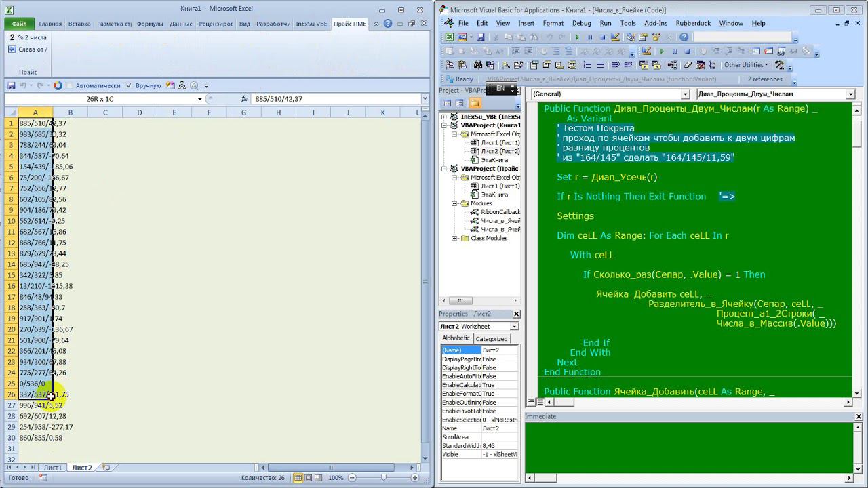Click the View Microsoft Excel icon
The width and height of the screenshot is (868, 488).
pyautogui.click(x=450, y=37)
